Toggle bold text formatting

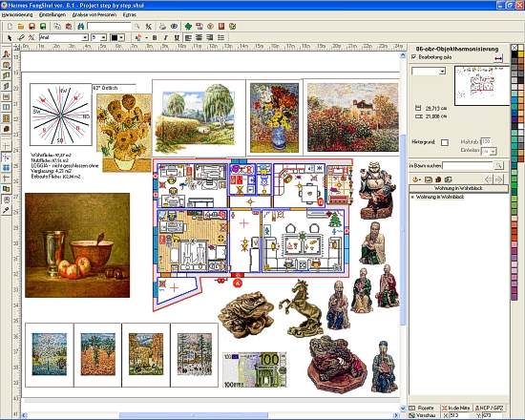point(155,38)
